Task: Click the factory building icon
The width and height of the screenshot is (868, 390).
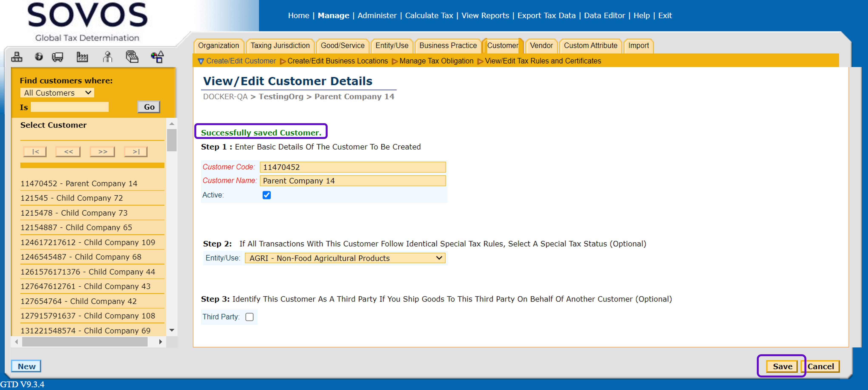Action: tap(82, 57)
